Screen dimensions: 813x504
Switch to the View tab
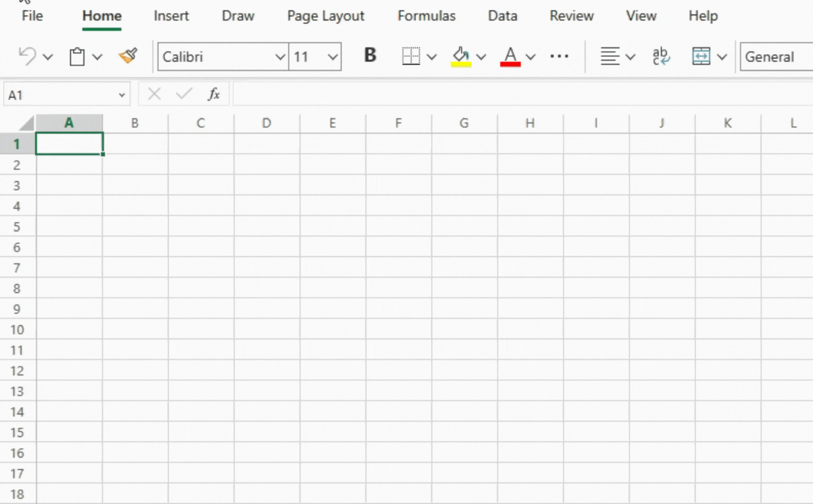(x=641, y=16)
